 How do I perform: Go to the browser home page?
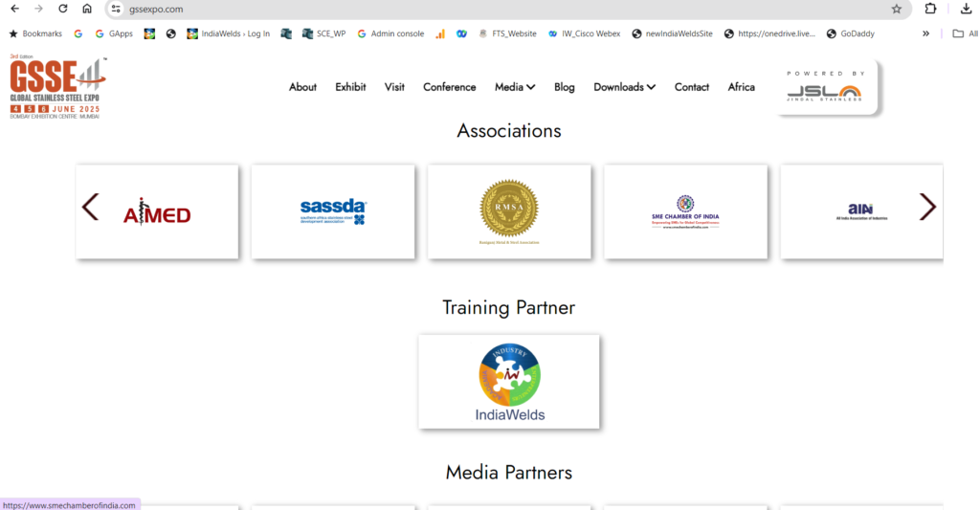point(87,9)
